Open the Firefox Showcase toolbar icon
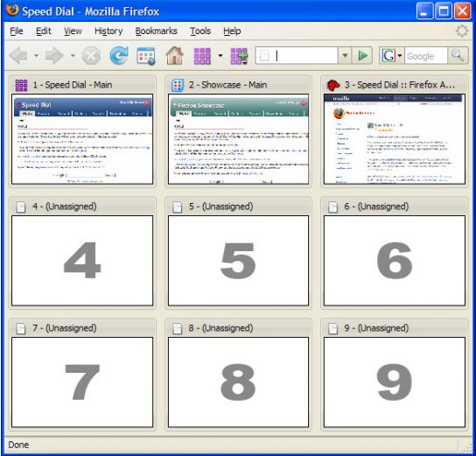The height and width of the screenshot is (456, 476). point(146,56)
